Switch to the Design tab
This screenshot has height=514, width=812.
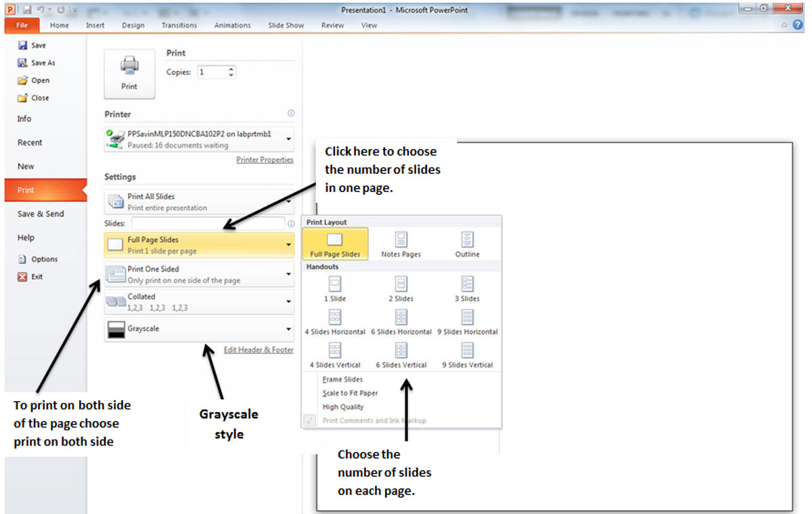(x=133, y=25)
